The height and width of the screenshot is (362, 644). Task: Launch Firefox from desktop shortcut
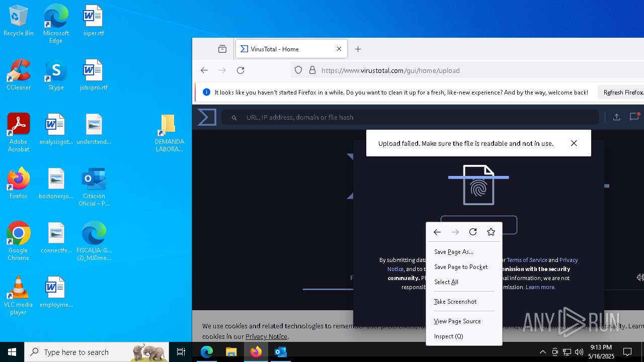coord(19,184)
